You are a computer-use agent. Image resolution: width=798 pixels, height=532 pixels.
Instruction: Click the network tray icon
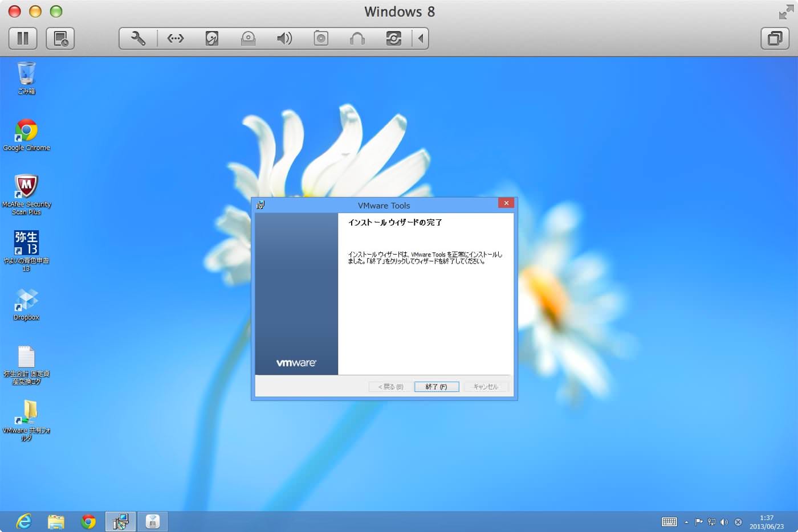(711, 522)
